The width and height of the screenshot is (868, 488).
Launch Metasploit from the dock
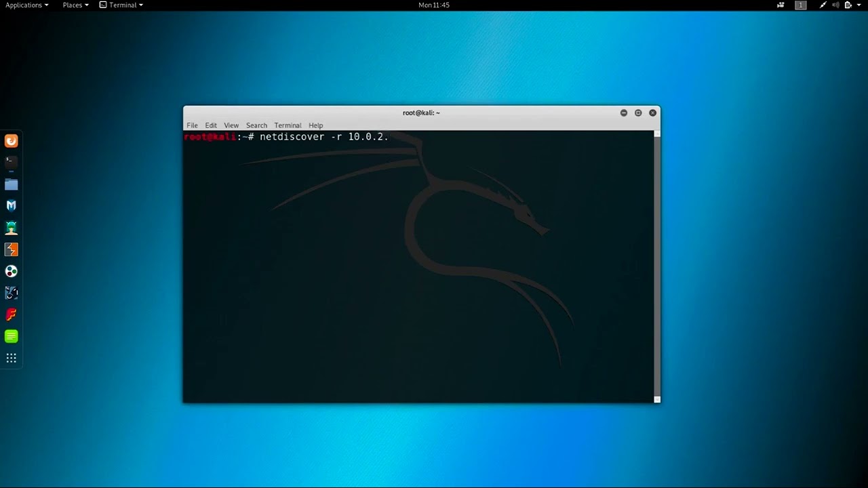click(11, 205)
